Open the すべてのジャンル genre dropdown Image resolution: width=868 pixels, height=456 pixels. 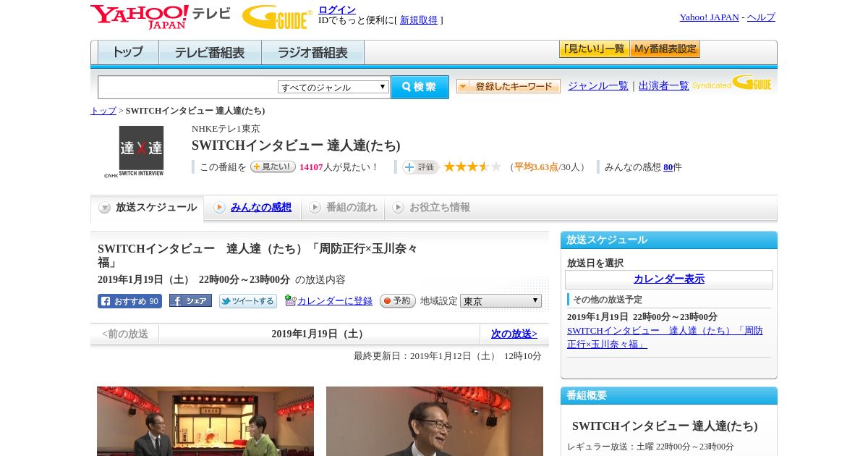tap(333, 87)
